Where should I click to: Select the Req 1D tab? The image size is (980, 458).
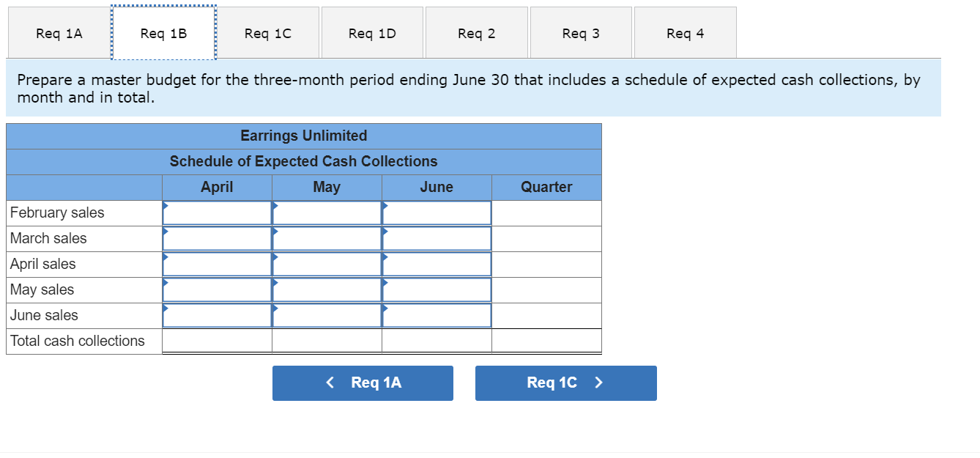(372, 32)
